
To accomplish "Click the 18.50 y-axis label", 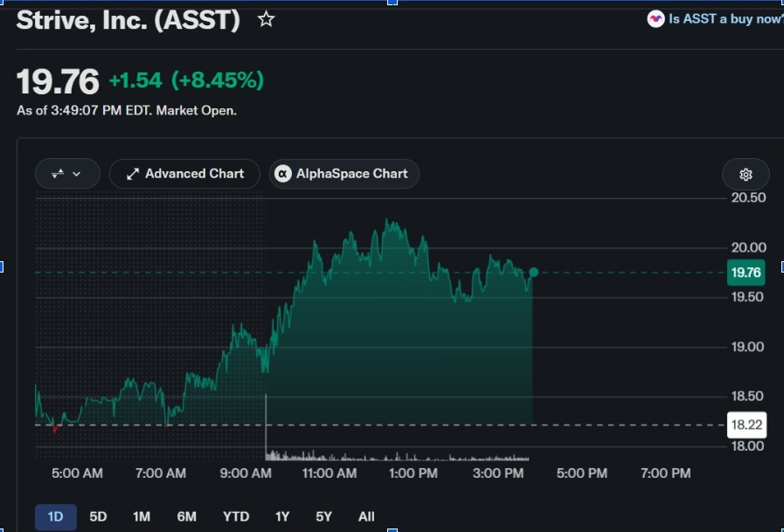I will (747, 396).
